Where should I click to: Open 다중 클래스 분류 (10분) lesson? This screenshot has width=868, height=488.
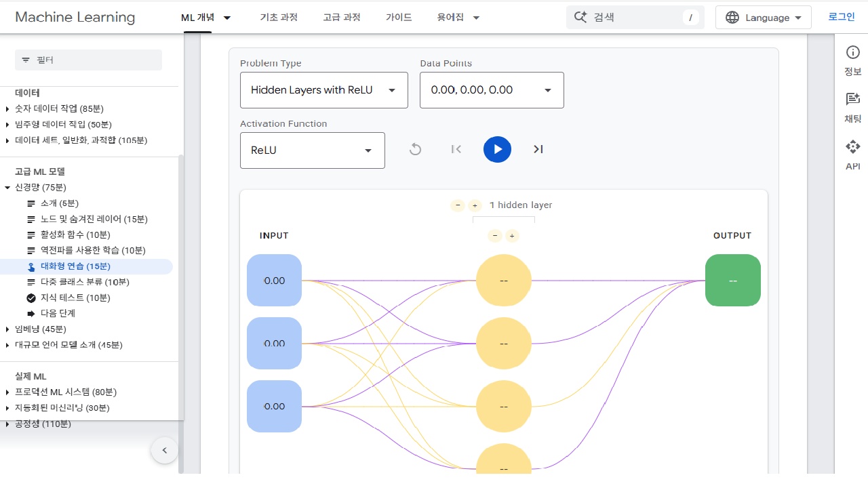[84, 282]
